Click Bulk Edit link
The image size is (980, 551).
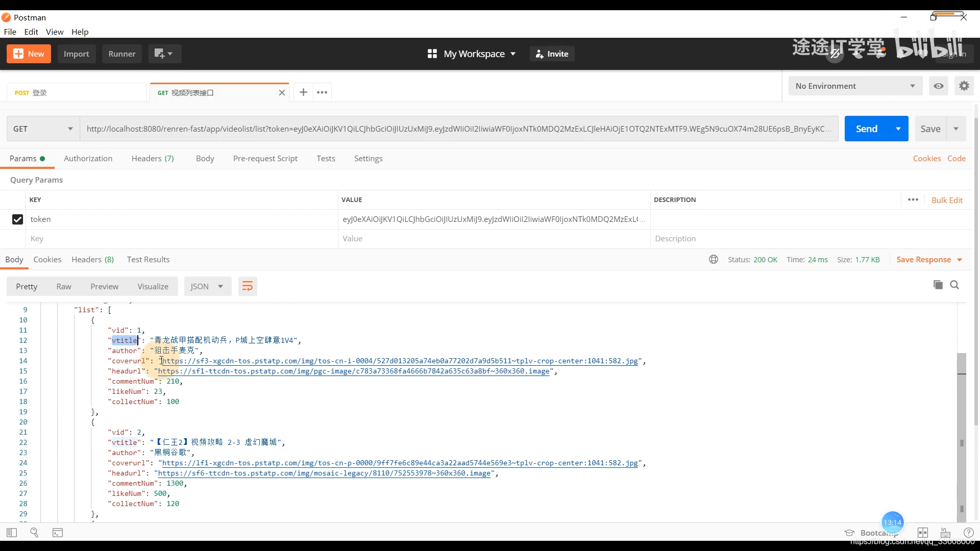coord(947,200)
